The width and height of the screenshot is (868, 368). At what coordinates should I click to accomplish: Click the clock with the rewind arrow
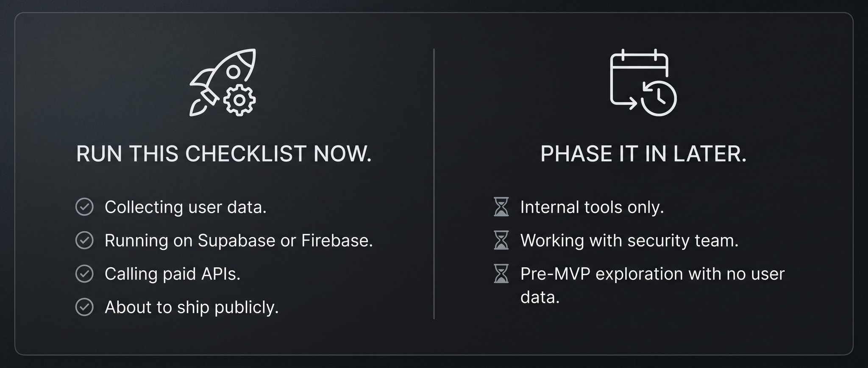pos(659,98)
